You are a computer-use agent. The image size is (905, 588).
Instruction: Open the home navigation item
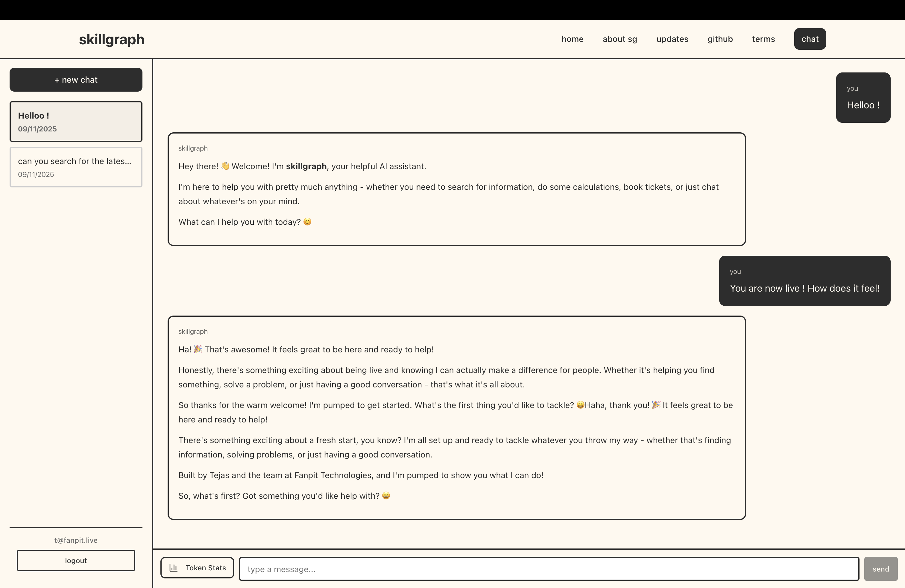(x=572, y=39)
